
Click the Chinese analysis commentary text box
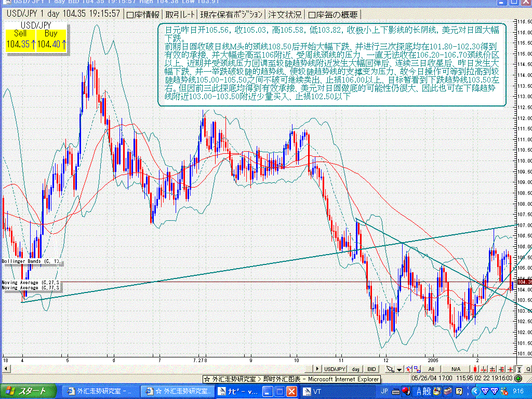[x=332, y=64]
